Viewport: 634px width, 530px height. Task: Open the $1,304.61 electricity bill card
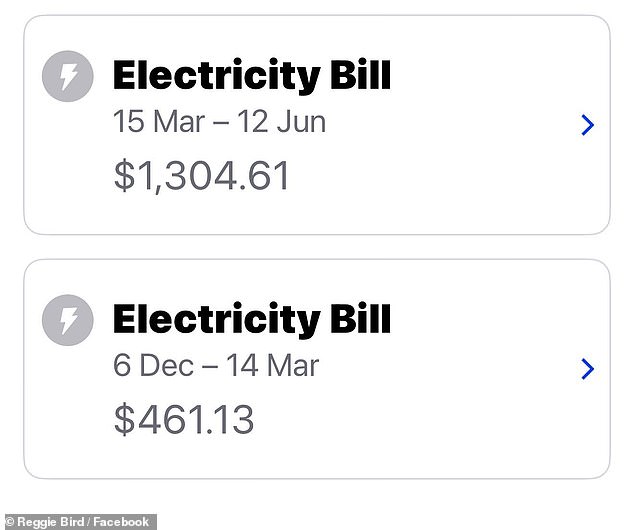pyautogui.click(x=317, y=125)
